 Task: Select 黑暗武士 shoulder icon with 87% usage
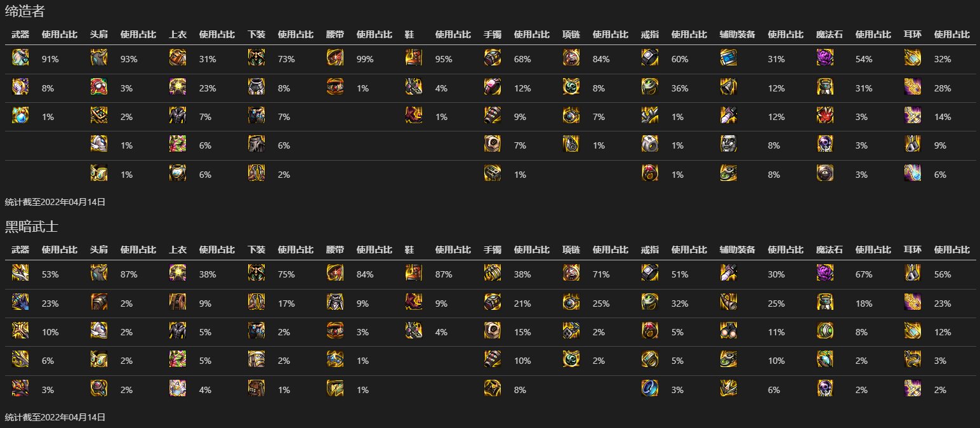99,273
